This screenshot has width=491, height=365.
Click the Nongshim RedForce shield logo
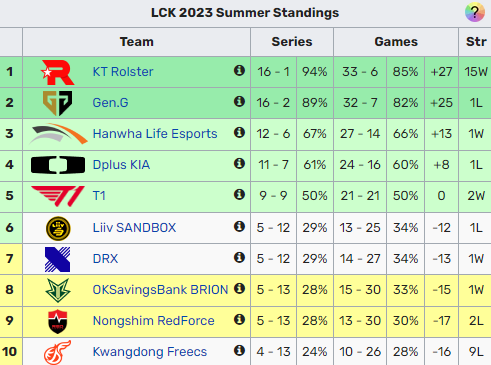(x=58, y=321)
